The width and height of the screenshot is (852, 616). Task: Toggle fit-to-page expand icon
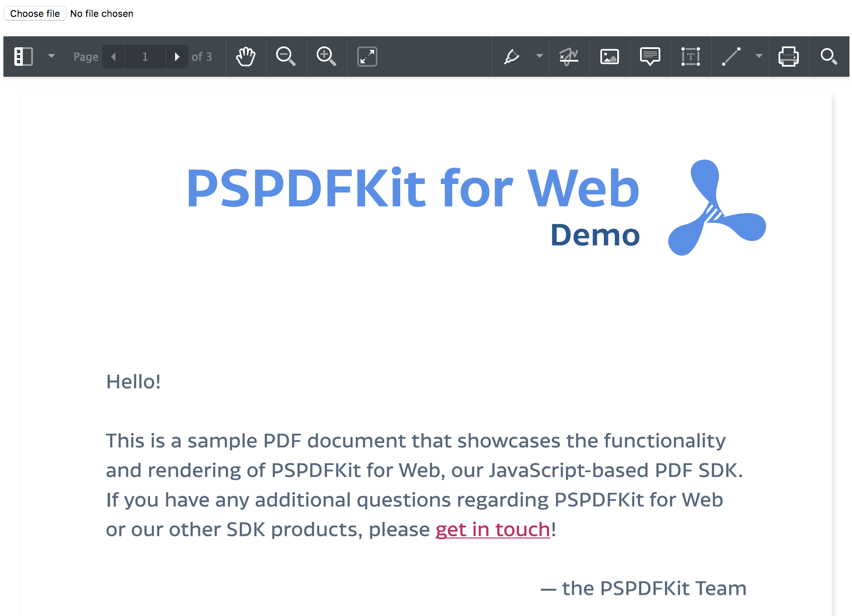367,57
